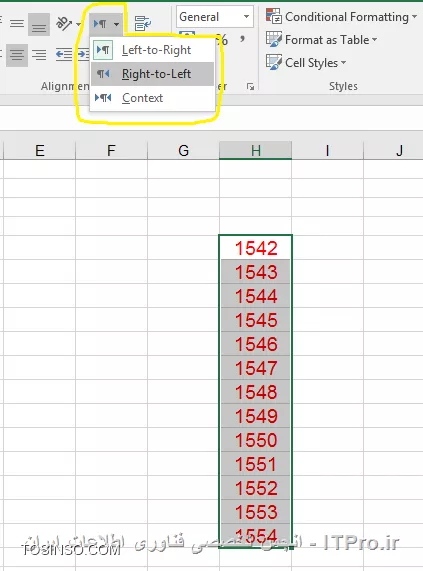
Task: Select the cell containing 1550
Action: pyautogui.click(x=256, y=440)
